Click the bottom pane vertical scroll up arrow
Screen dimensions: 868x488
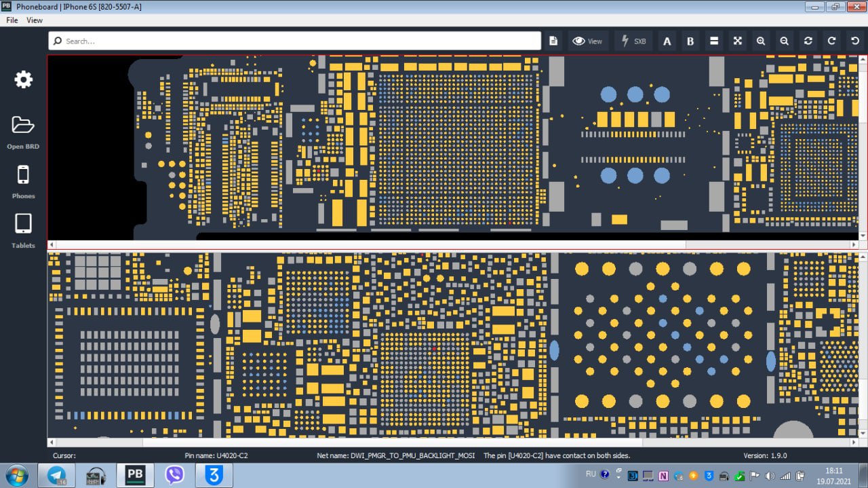click(x=863, y=257)
